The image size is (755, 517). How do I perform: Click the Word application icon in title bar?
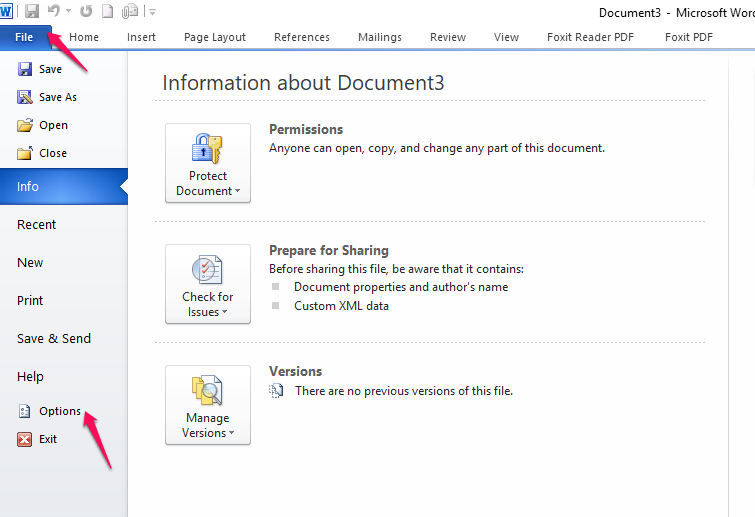(6, 11)
